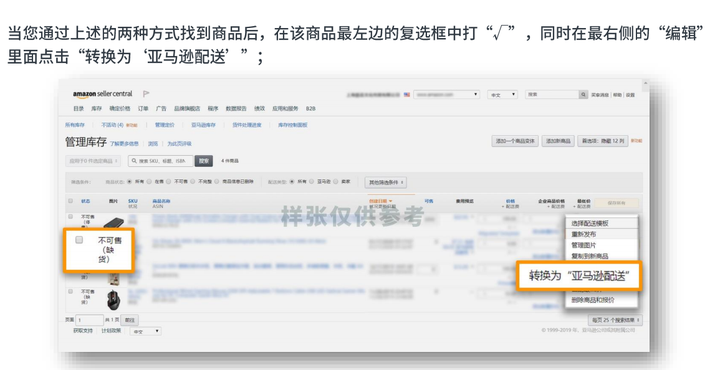Image resolution: width=720 pixels, height=370 pixels.
Task: Open the 应用和服务 menu
Action: pos(285,109)
